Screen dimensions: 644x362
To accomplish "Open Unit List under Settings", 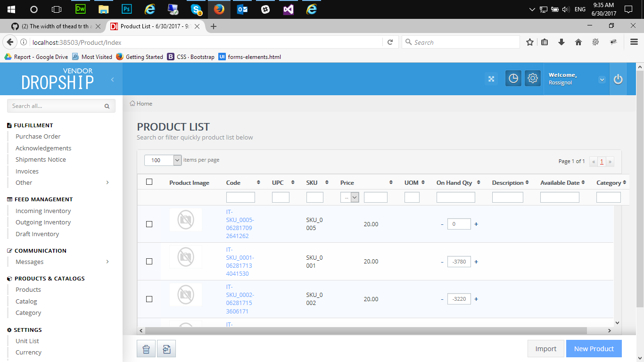I will click(x=27, y=341).
